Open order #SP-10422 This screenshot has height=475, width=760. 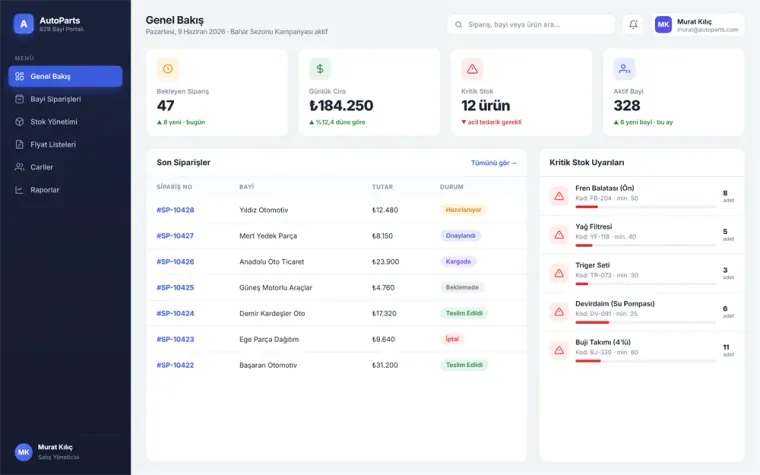[x=175, y=365]
